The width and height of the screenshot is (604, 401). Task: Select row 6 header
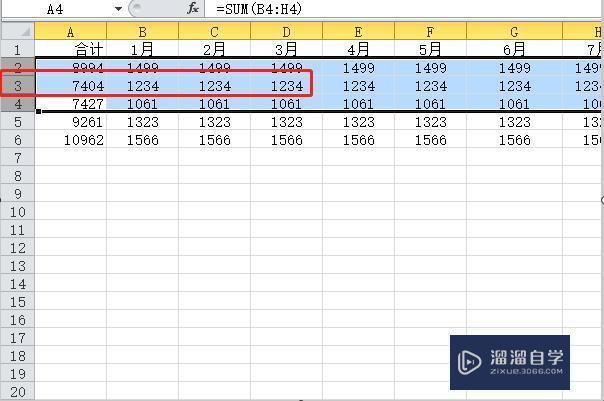coord(18,140)
